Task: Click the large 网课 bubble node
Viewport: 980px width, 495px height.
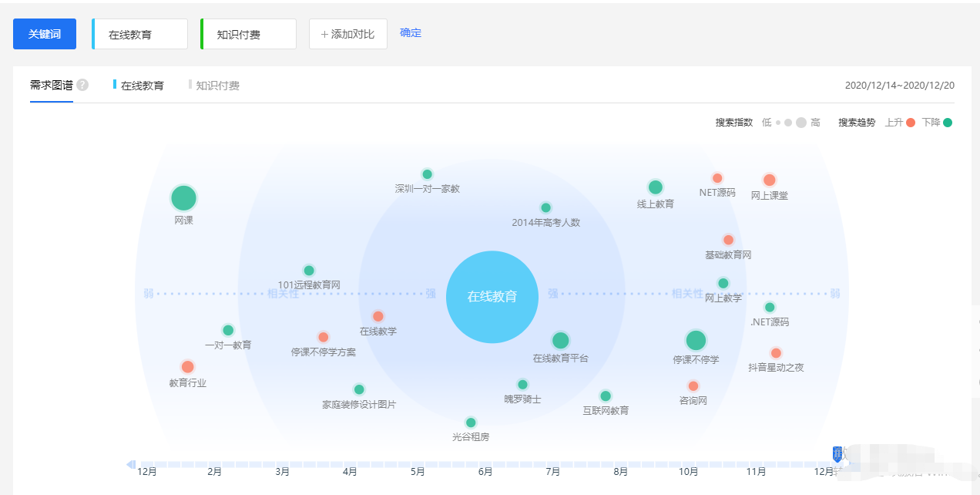Action: (x=183, y=198)
